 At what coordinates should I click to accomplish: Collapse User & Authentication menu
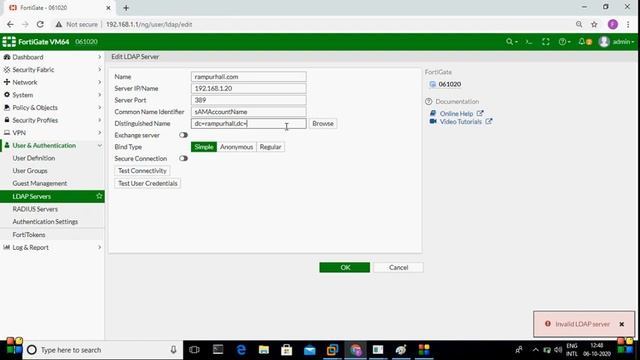pos(52,146)
